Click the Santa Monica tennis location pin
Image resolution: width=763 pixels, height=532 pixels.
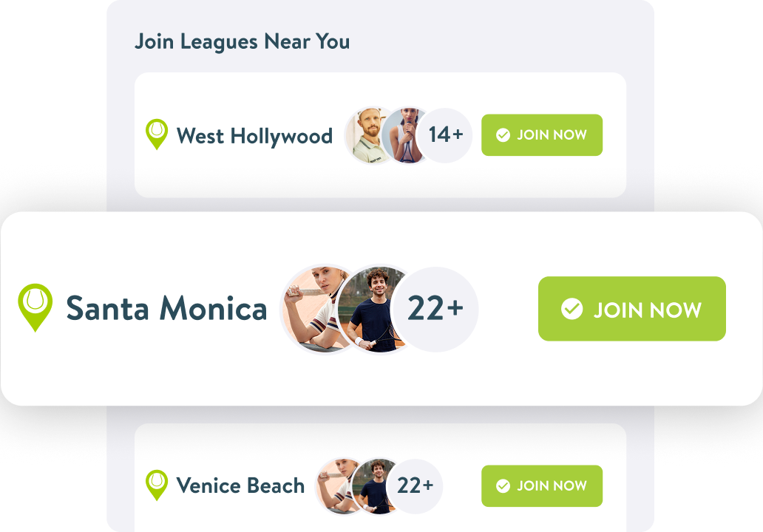tap(35, 307)
